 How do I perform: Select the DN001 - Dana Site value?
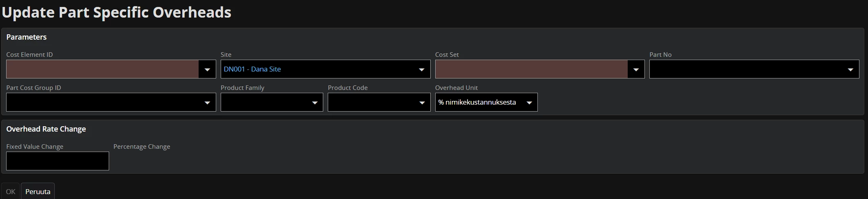(x=252, y=69)
